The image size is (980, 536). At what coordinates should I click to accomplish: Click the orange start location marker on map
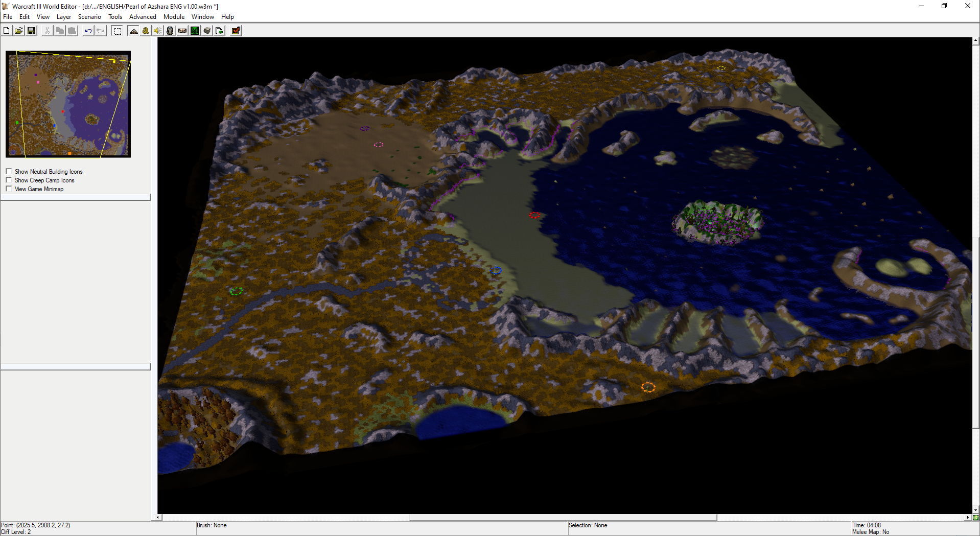pos(648,387)
